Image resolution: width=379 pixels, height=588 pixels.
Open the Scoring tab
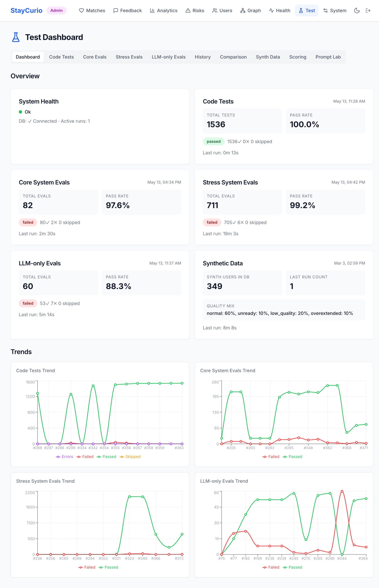pos(298,57)
